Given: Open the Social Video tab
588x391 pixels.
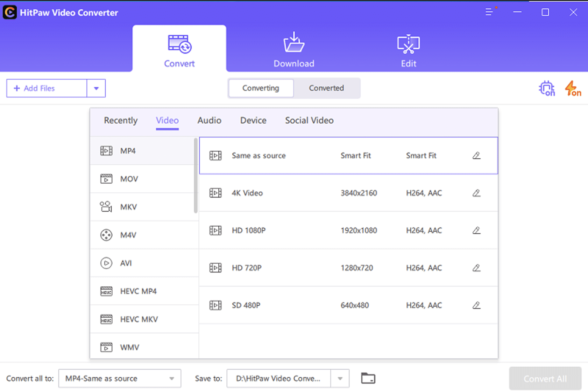Looking at the screenshot, I should (309, 120).
